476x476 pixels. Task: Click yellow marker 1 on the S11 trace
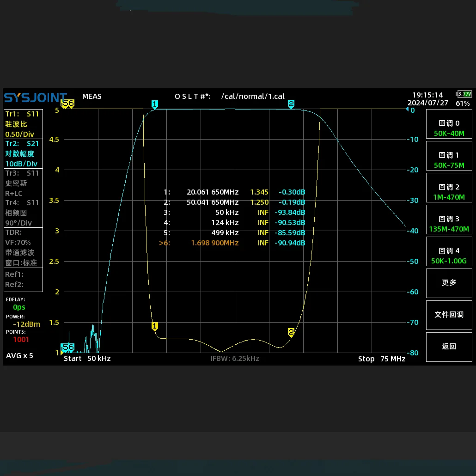155,326
